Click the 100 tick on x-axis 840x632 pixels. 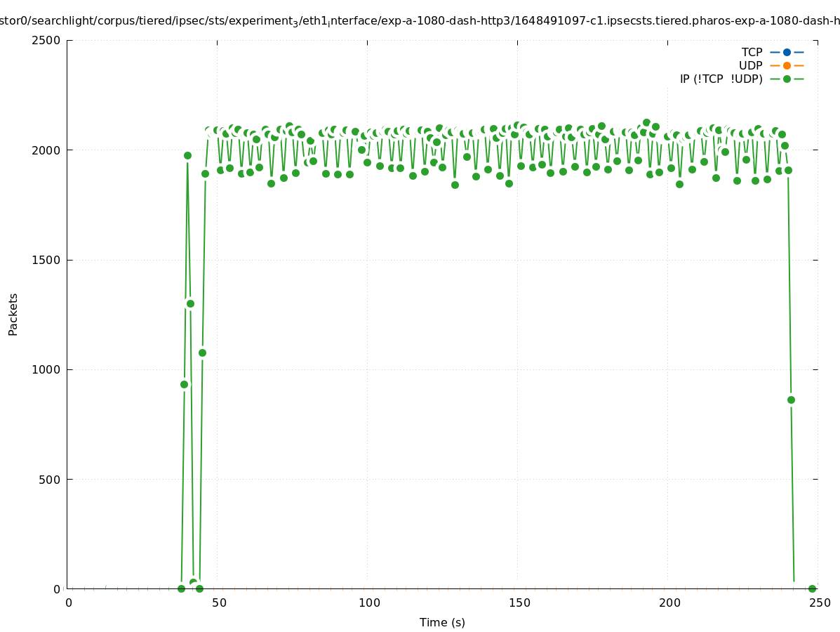click(368, 603)
